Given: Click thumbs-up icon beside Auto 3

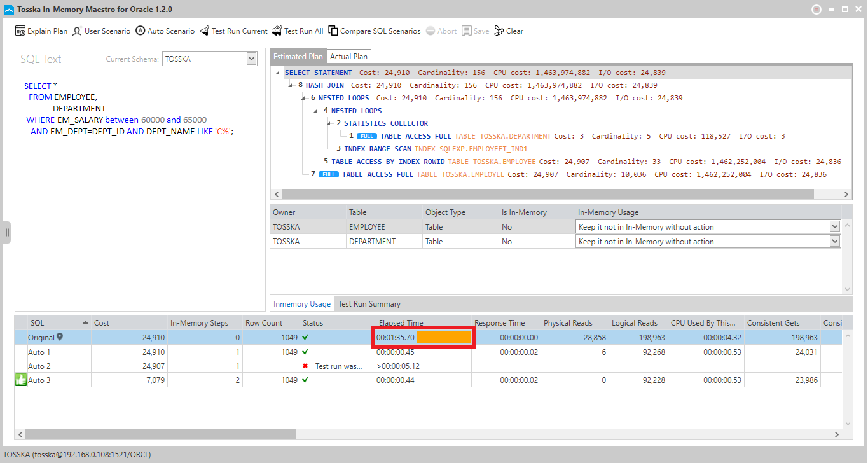Looking at the screenshot, I should 20,380.
